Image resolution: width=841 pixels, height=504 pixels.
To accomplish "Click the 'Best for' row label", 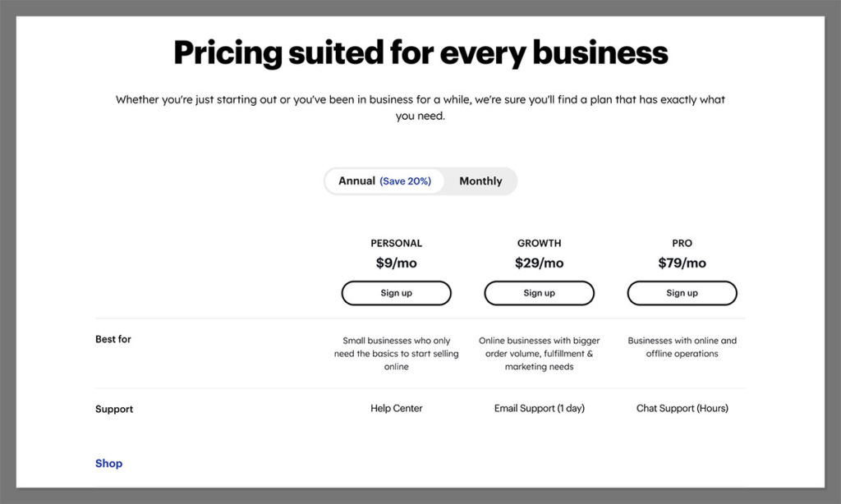I will pyautogui.click(x=113, y=339).
